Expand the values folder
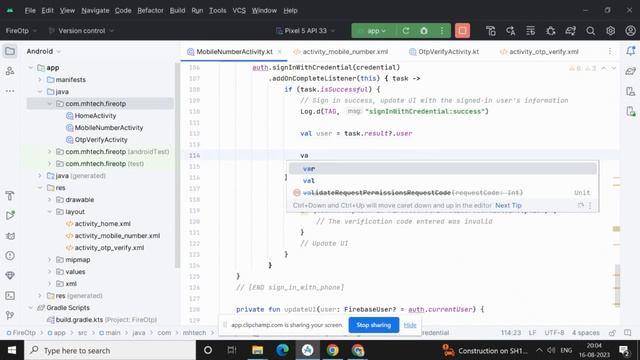 tap(49, 272)
